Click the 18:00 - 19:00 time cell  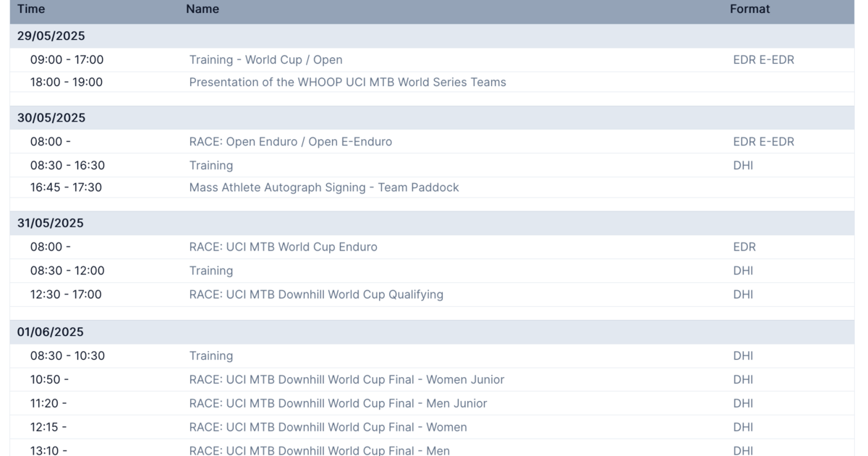[x=67, y=83]
